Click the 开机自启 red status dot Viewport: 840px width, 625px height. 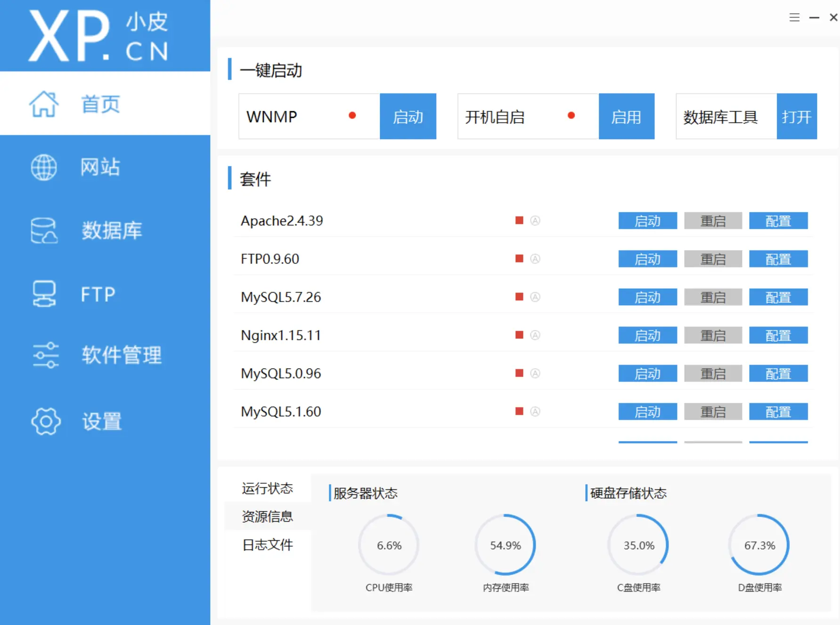pyautogui.click(x=571, y=115)
